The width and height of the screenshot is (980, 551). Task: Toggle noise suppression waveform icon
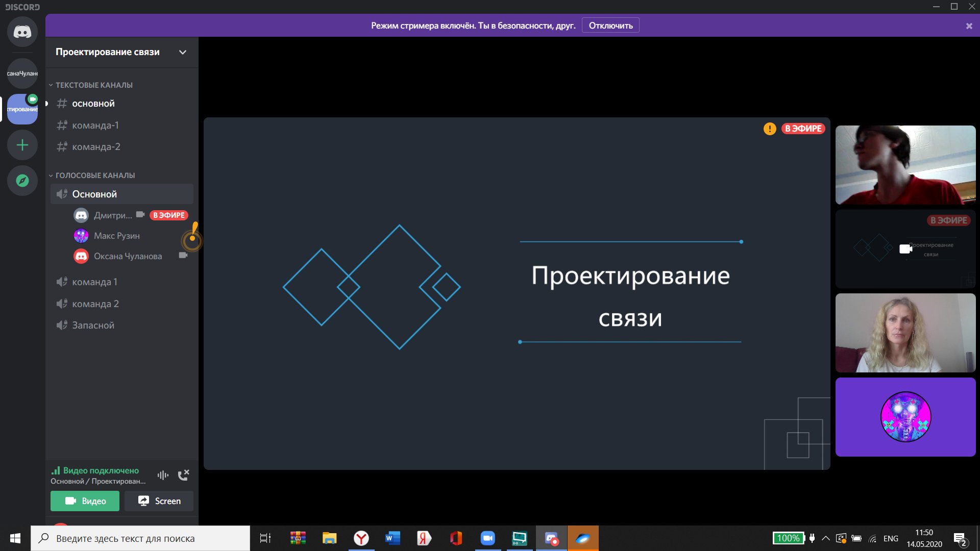coord(163,475)
